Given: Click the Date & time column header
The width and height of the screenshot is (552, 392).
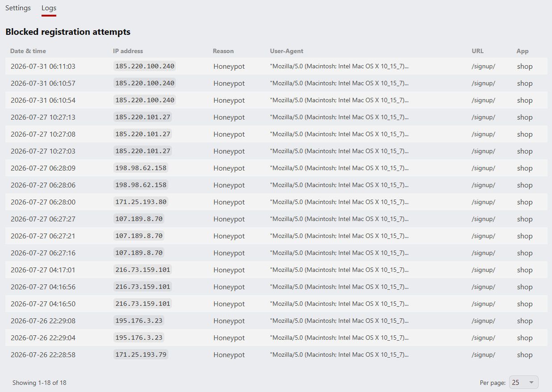Looking at the screenshot, I should 28,51.
